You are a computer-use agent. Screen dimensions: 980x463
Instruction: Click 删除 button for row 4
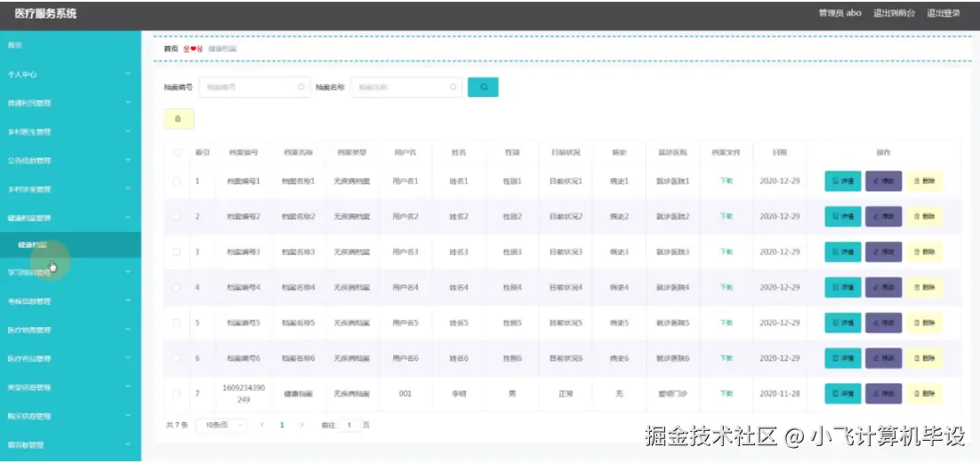(x=924, y=287)
